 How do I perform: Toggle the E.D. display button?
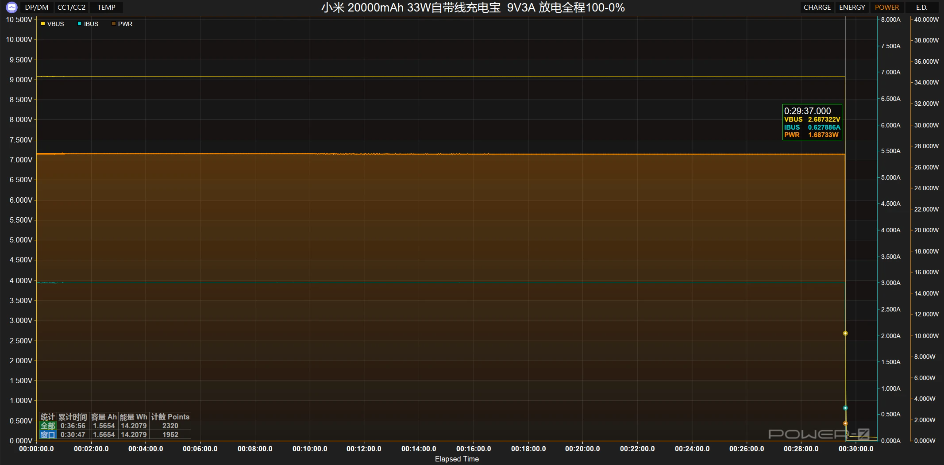[921, 8]
